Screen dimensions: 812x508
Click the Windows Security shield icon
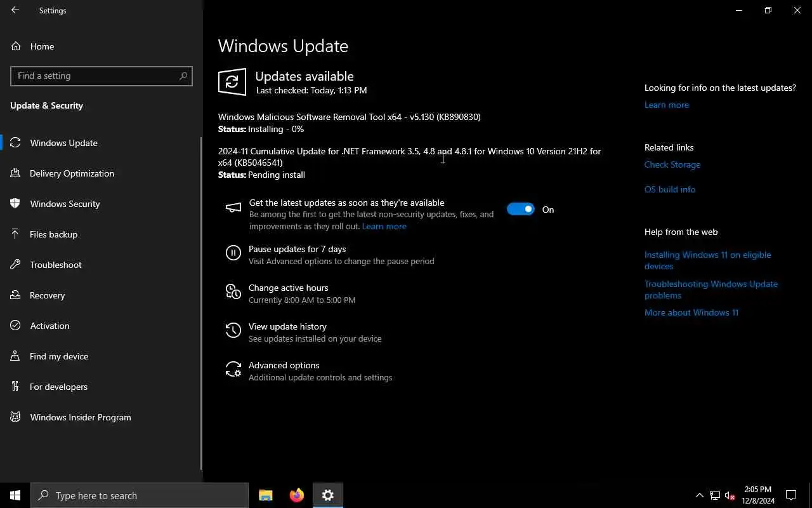[16, 204]
